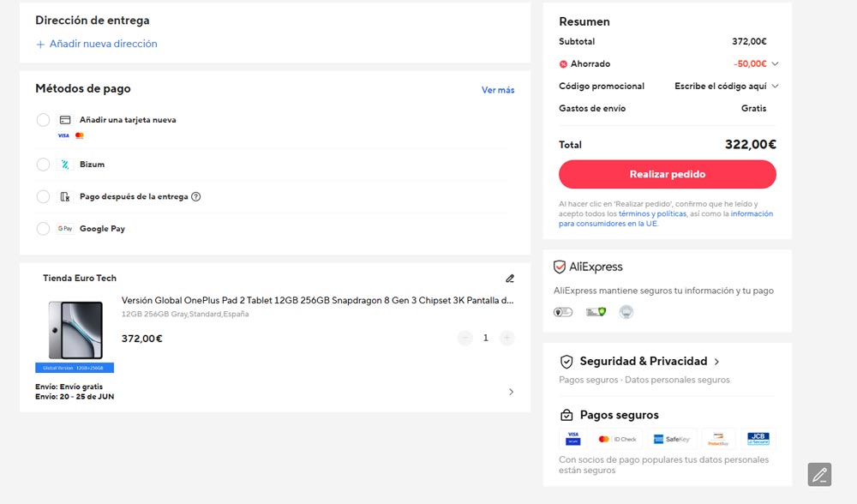Open términos y políticas link
857x504 pixels.
(x=652, y=213)
